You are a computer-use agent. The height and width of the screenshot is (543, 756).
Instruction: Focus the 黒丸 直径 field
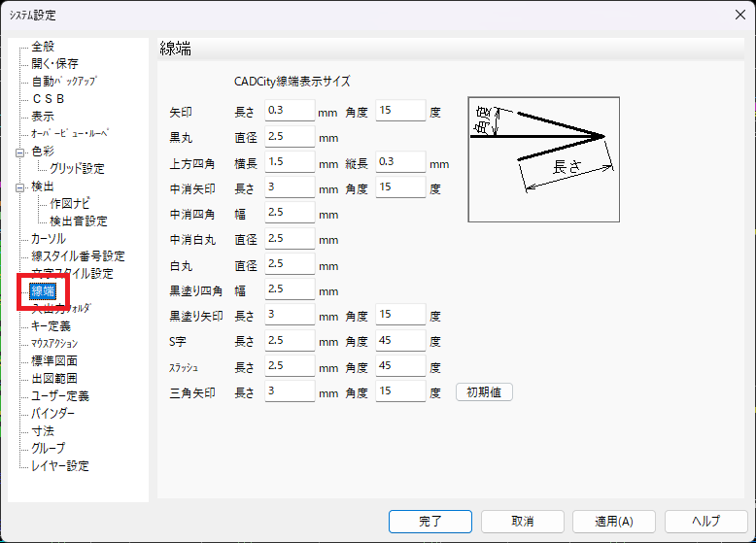pyautogui.click(x=290, y=136)
